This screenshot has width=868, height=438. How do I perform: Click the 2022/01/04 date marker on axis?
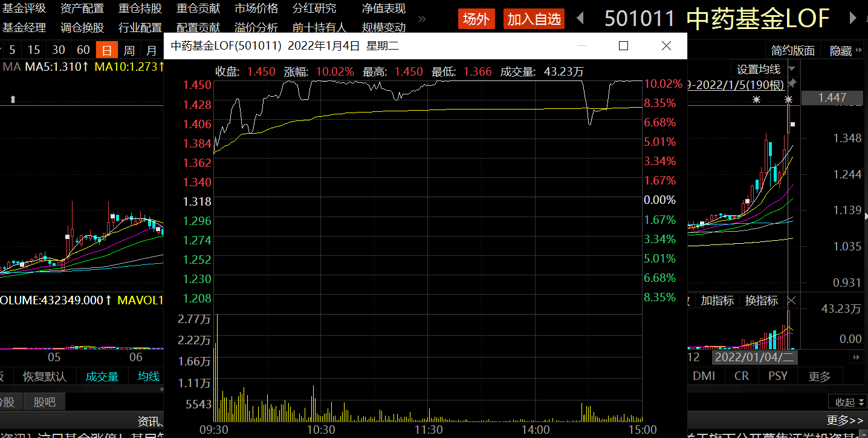(755, 358)
